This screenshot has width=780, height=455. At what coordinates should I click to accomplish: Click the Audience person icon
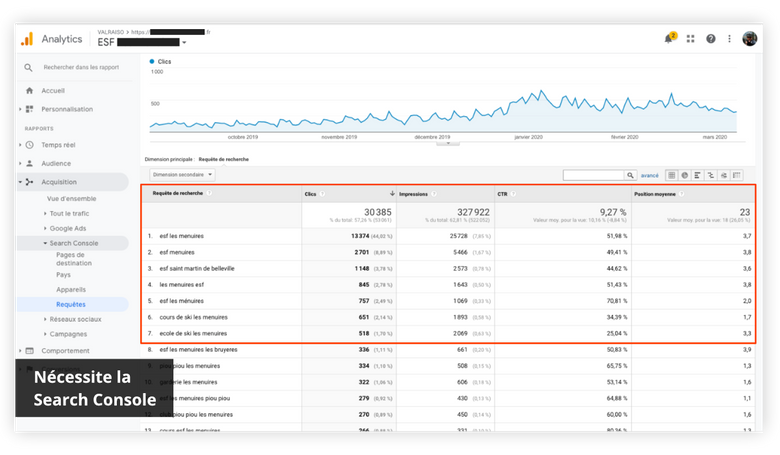(x=29, y=163)
